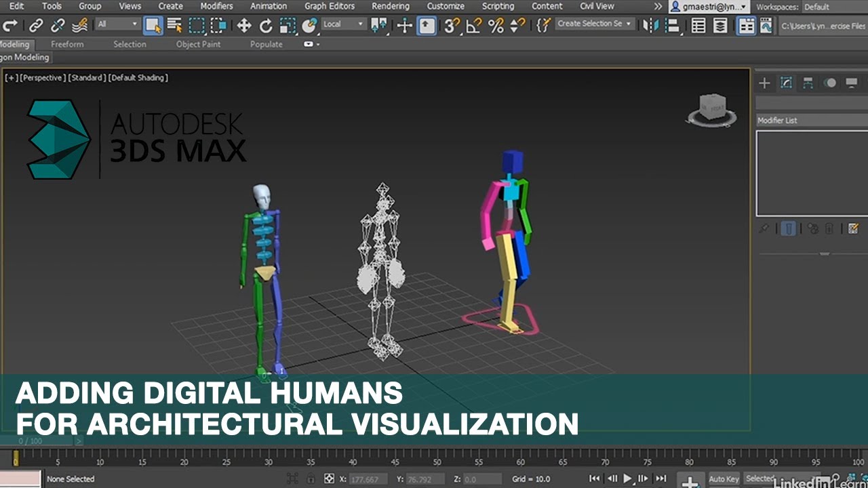
Task: Click the Align tool icon
Action: pos(673,26)
